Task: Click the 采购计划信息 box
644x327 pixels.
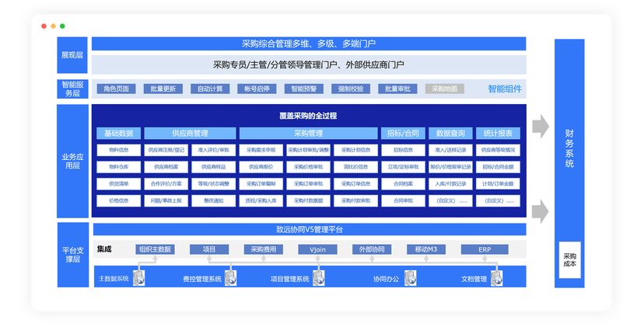Action: (355, 150)
